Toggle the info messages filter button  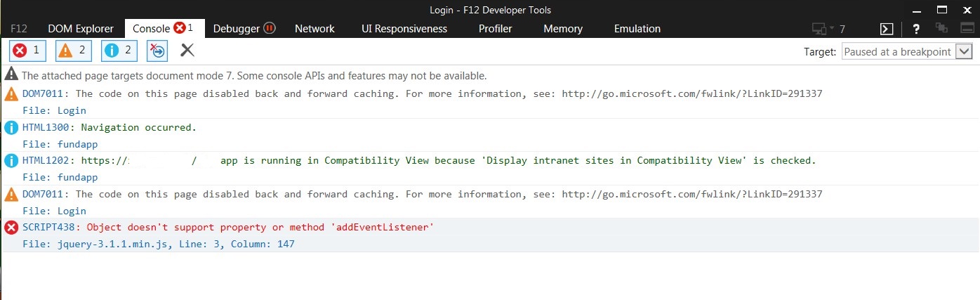(x=119, y=51)
